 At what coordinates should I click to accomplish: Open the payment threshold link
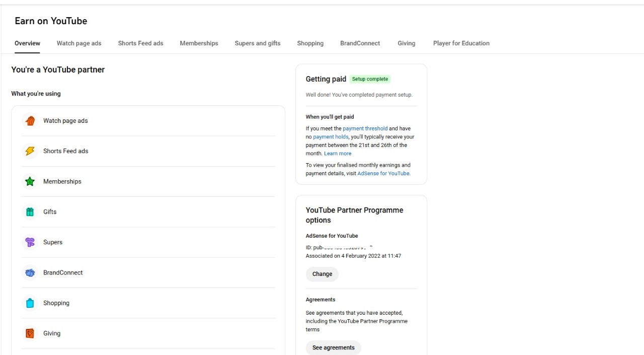pyautogui.click(x=365, y=128)
